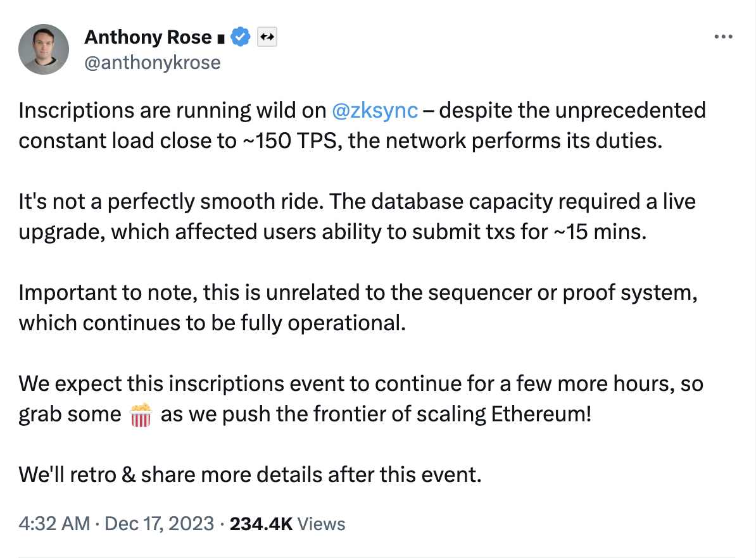Click the "Inscriptions are running wild" opening line
Image resolution: width=756 pixels, height=558 pixels.
[x=171, y=110]
